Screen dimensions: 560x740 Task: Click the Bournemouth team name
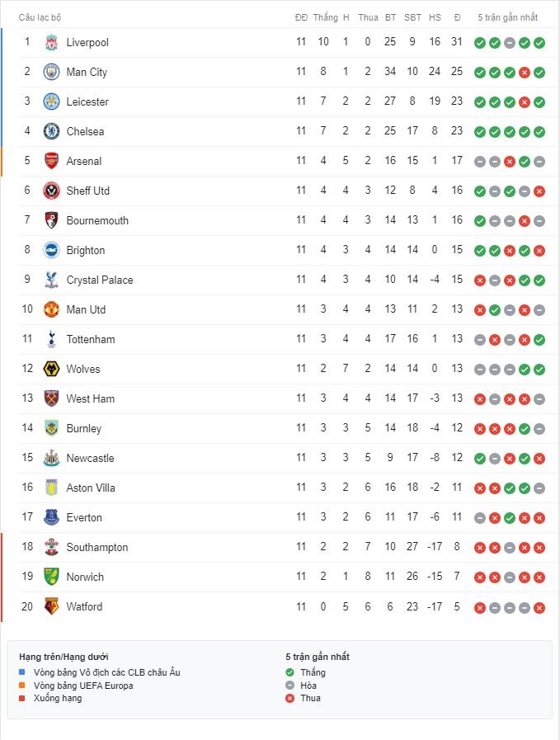coord(97,220)
